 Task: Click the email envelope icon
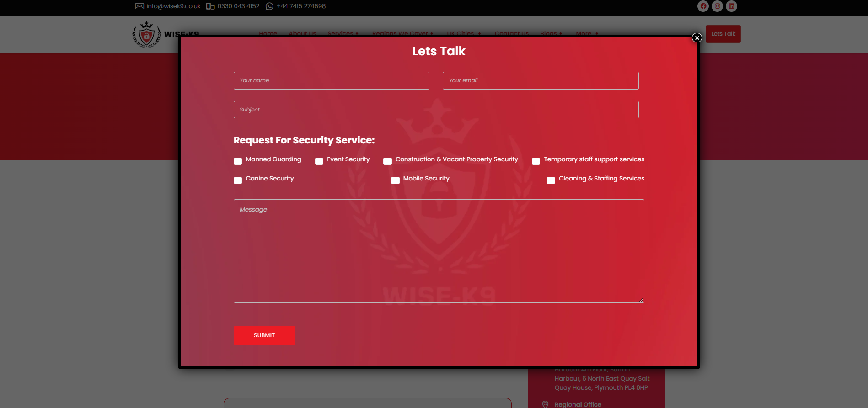(139, 6)
